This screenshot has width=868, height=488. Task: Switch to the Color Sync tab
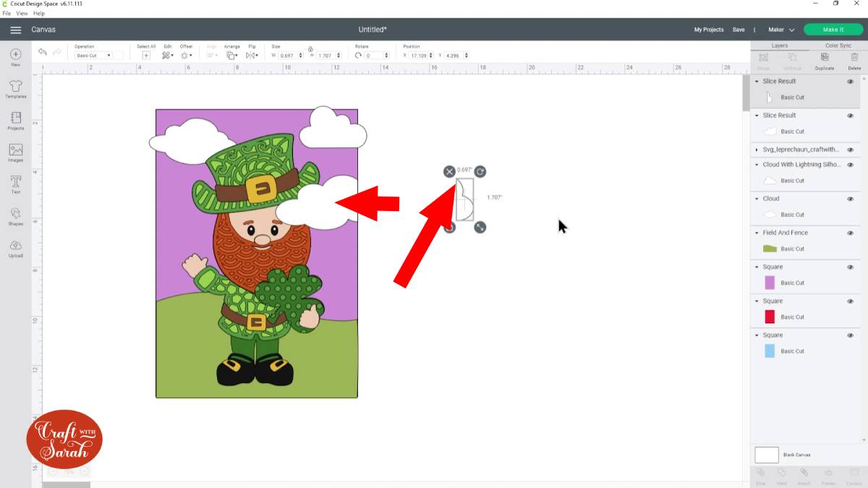(x=838, y=46)
